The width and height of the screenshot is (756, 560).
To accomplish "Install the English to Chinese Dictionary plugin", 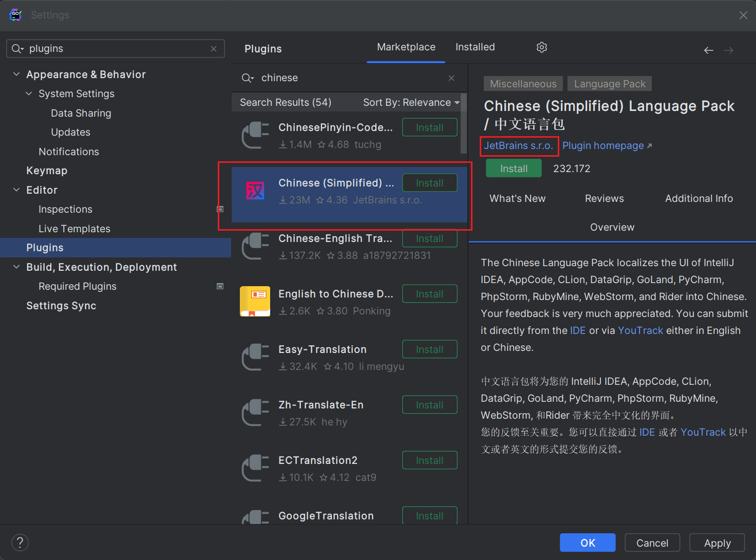I will point(430,294).
